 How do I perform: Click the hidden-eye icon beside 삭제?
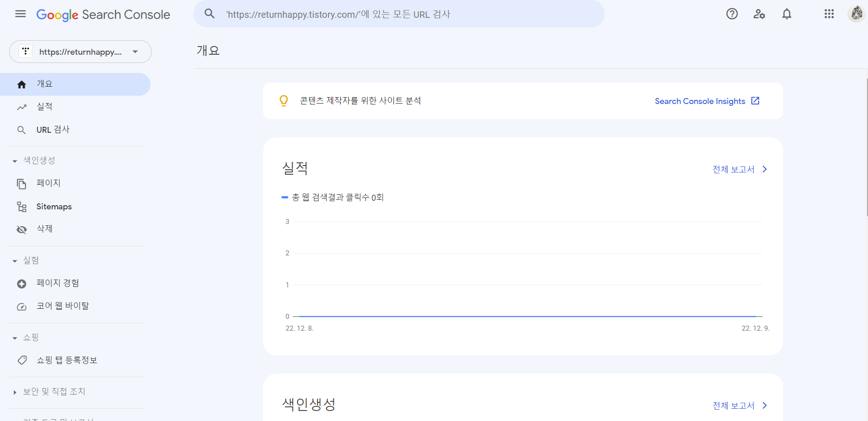(21, 229)
